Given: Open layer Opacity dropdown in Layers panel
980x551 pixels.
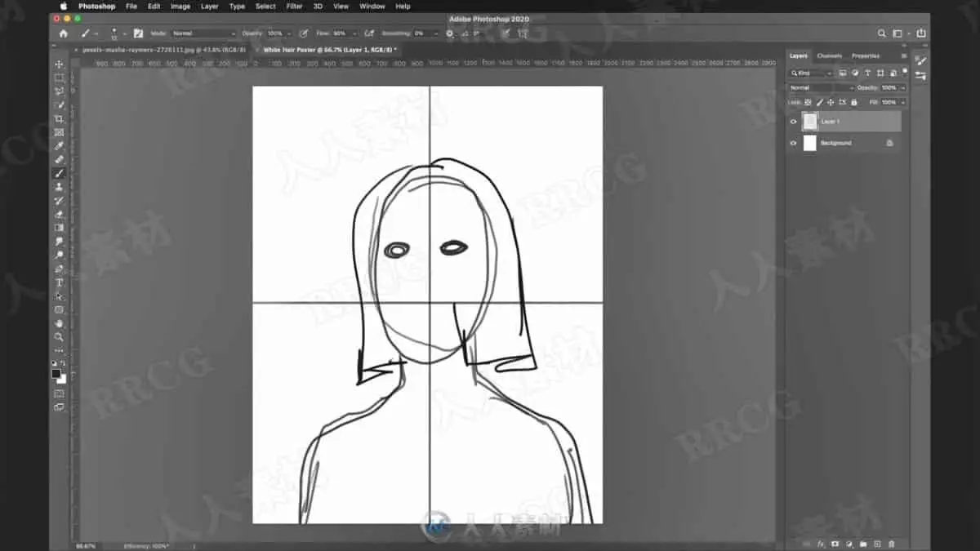Looking at the screenshot, I should (903, 87).
